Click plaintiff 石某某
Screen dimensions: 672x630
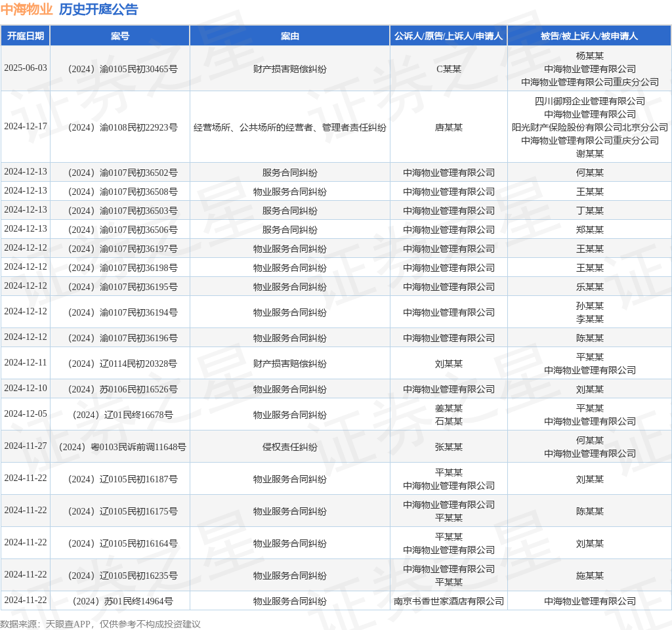pyautogui.click(x=448, y=421)
